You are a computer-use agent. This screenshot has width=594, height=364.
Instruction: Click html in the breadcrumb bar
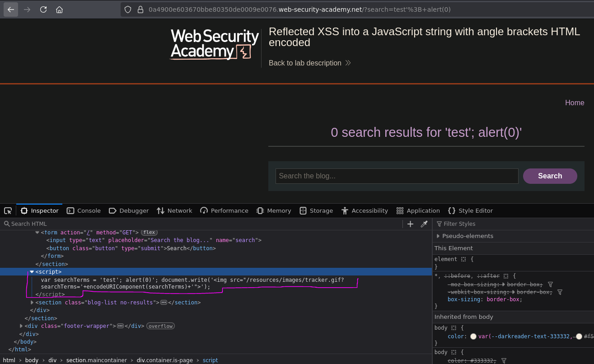(x=9, y=360)
